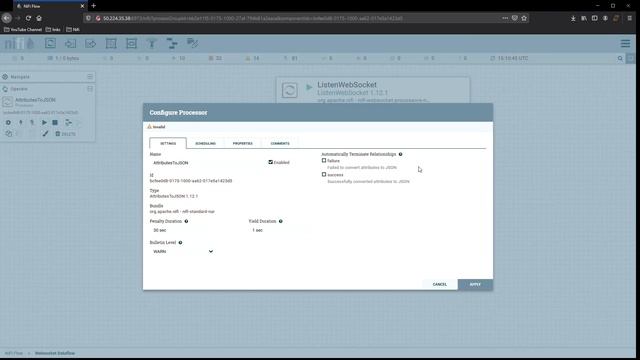
Task: Switch to the Scheduling tab
Action: coord(205,143)
